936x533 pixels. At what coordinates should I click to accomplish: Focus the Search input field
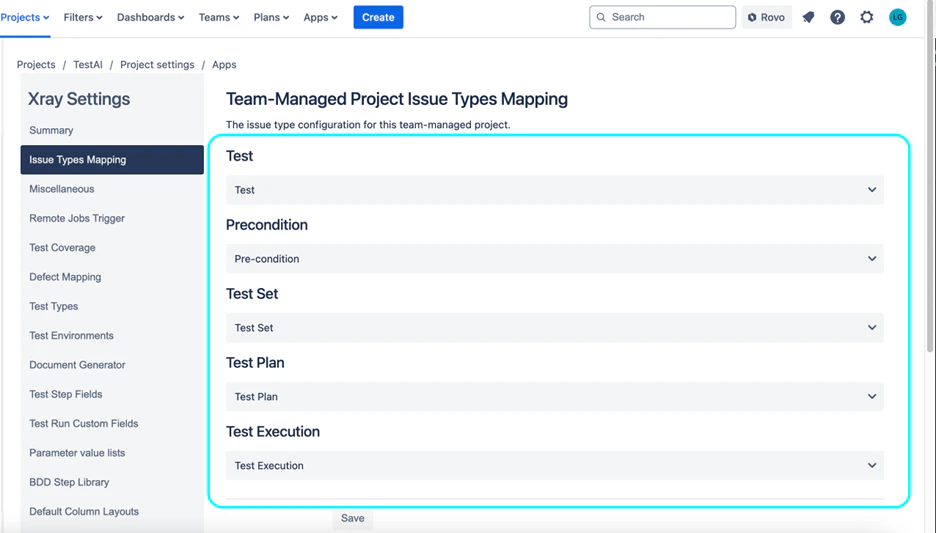pyautogui.click(x=662, y=17)
